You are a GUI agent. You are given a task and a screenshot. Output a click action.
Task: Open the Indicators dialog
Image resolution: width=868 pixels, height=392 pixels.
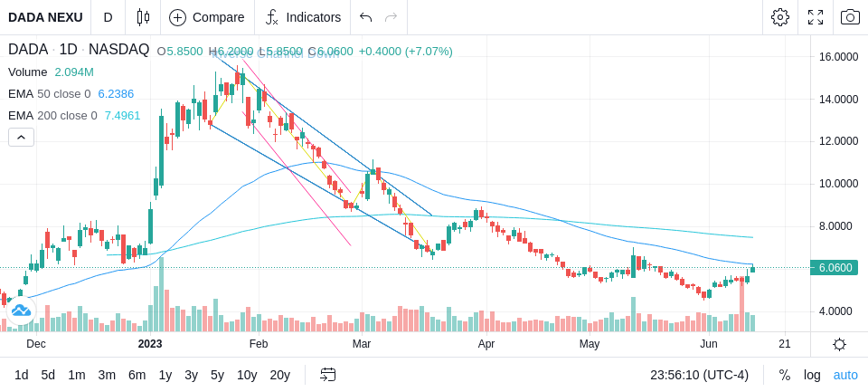tap(303, 17)
